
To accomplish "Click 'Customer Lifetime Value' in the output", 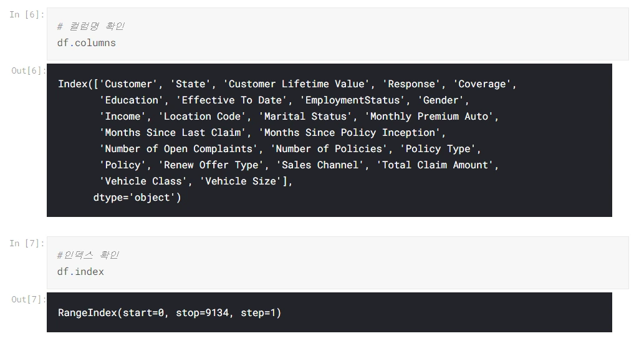I will tap(296, 84).
